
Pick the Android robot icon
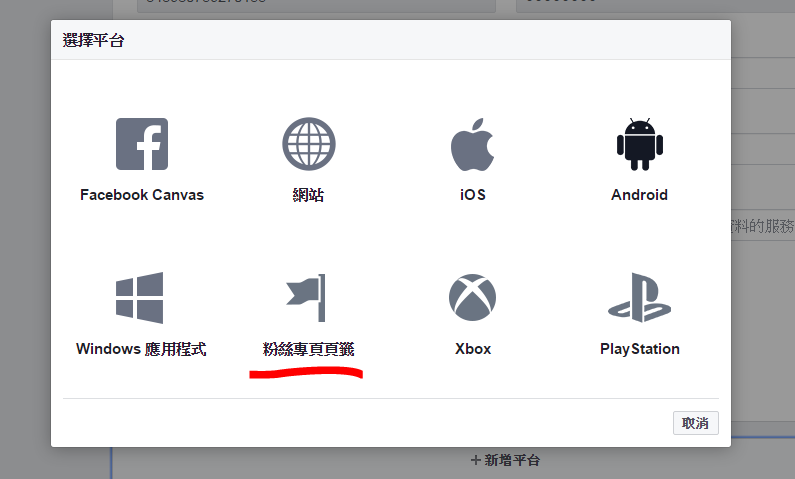pyautogui.click(x=639, y=144)
